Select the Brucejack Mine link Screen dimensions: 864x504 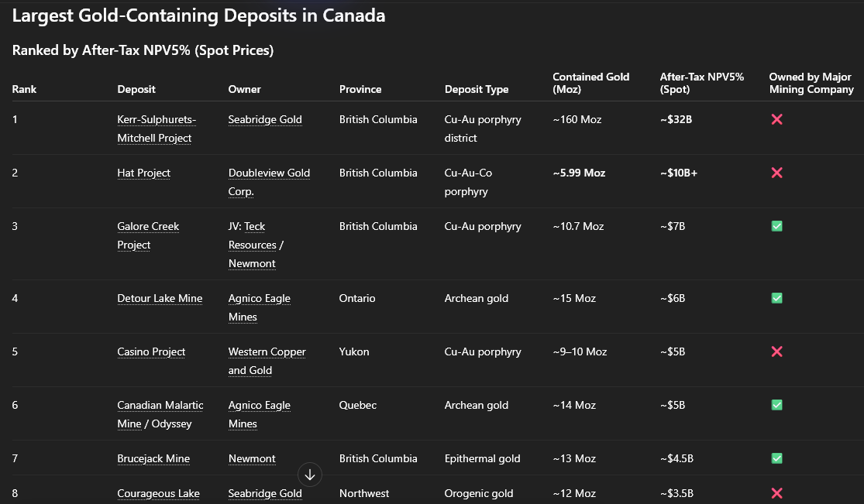[153, 458]
